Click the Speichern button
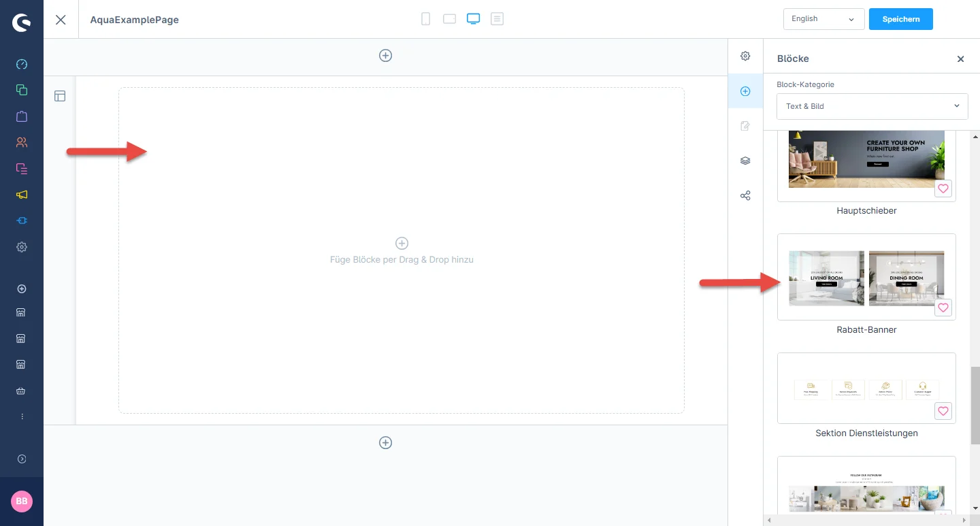Image resolution: width=980 pixels, height=526 pixels. tap(900, 19)
